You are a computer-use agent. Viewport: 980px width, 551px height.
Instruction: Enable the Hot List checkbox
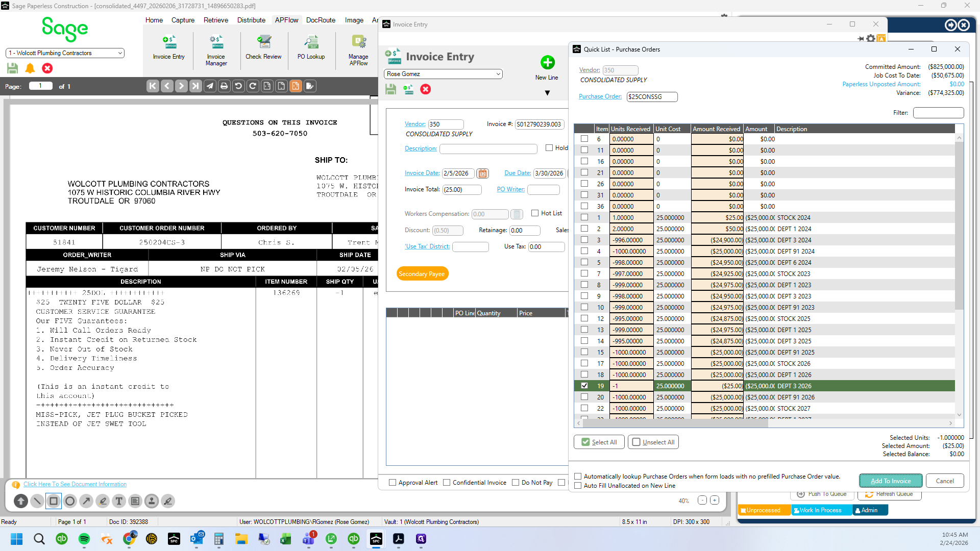pyautogui.click(x=535, y=213)
